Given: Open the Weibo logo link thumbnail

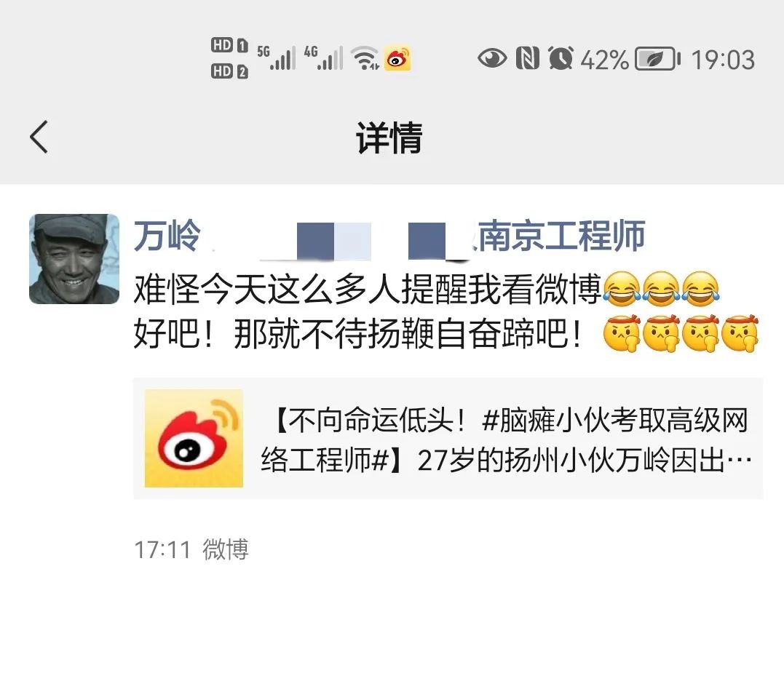Looking at the screenshot, I should (x=194, y=438).
